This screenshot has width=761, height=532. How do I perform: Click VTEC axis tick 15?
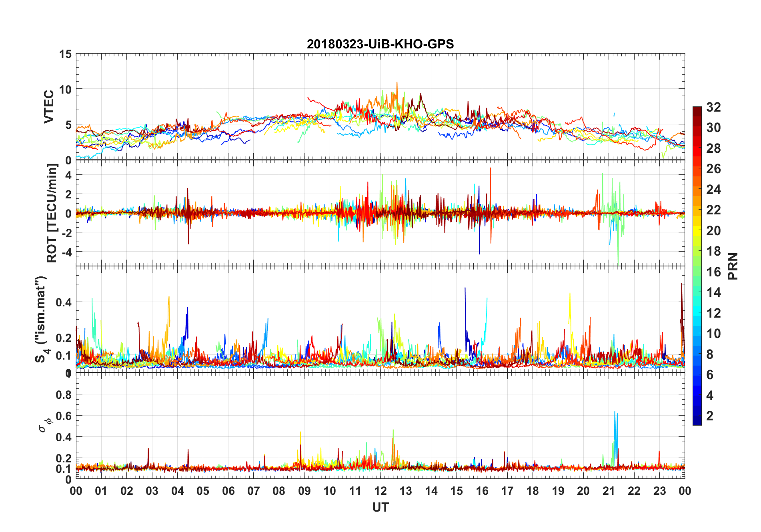click(65, 54)
